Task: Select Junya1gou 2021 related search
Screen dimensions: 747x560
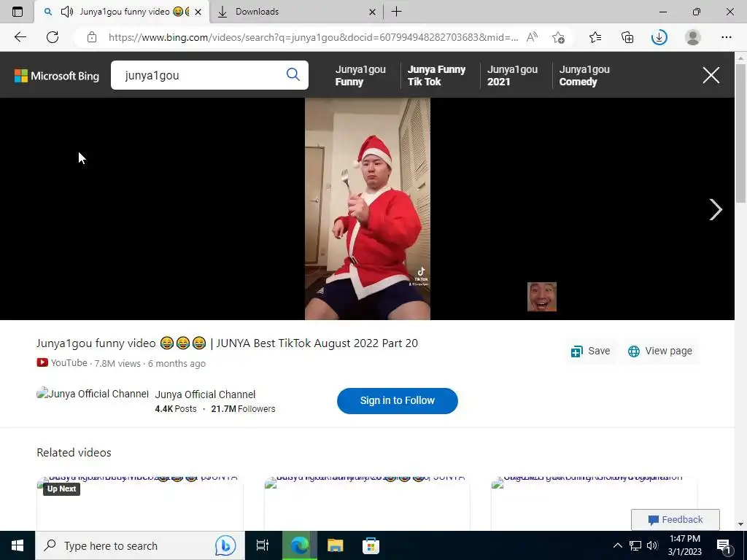Action: coord(512,75)
